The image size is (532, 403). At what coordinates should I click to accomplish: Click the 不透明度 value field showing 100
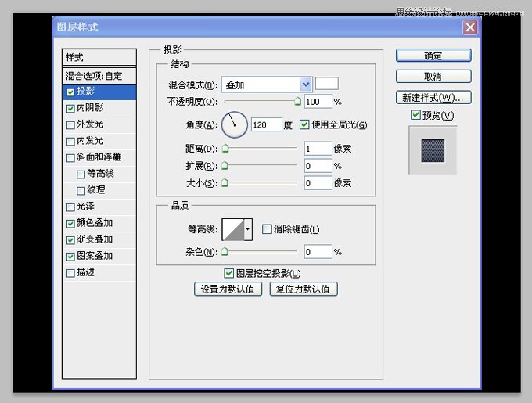318,102
